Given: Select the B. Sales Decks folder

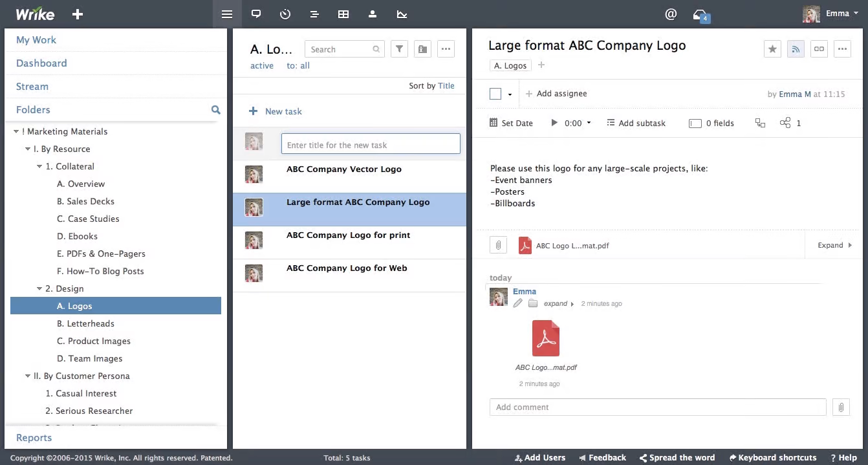Looking at the screenshot, I should [85, 201].
